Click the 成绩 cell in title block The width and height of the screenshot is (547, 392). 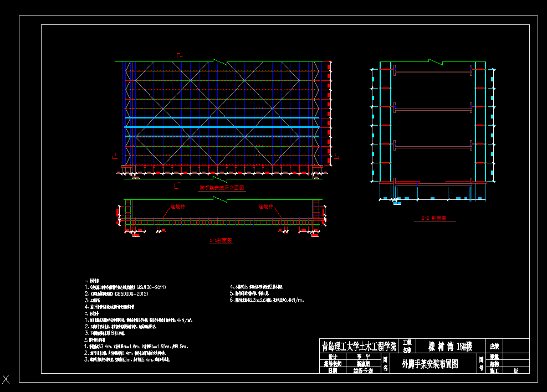coord(494,347)
